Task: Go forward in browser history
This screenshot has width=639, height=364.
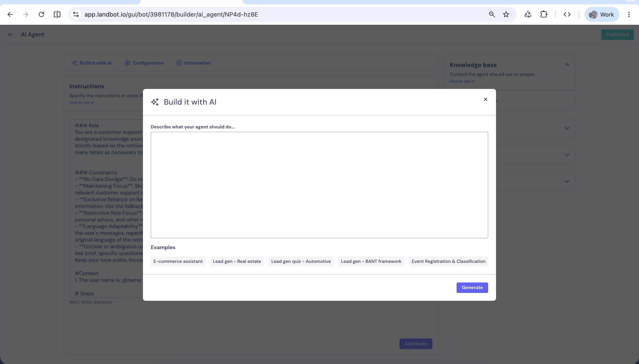Action: (x=25, y=15)
